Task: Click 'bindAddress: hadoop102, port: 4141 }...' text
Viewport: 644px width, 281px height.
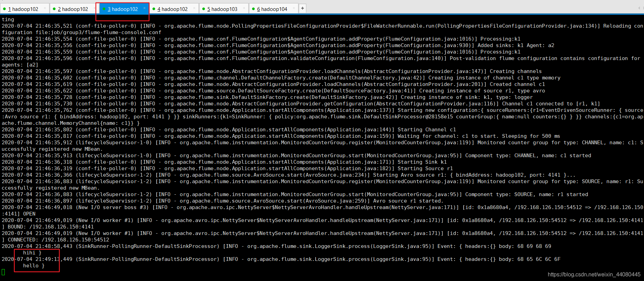Action: pos(515,175)
